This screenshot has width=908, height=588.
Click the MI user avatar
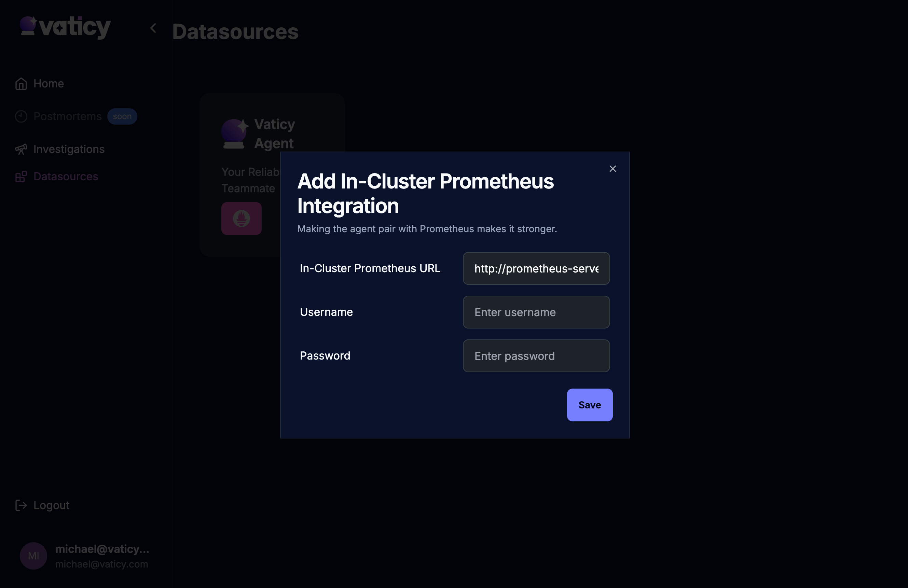pyautogui.click(x=33, y=556)
